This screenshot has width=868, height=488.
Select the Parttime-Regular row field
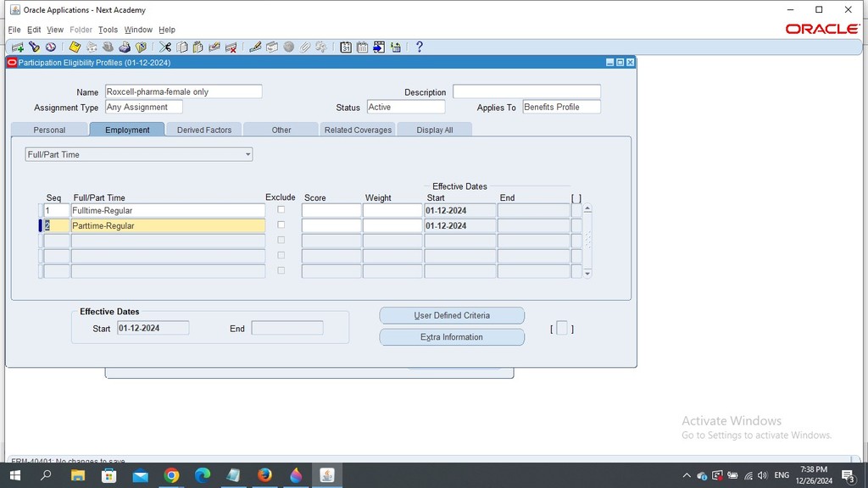pos(169,225)
